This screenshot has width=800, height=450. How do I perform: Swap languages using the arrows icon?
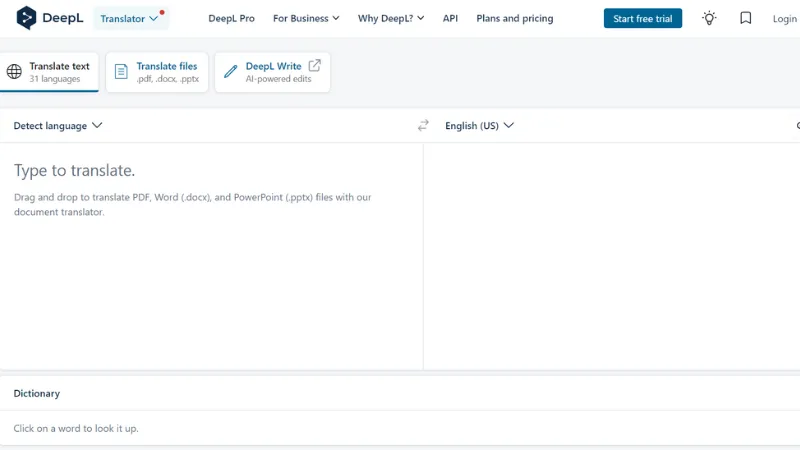(x=423, y=126)
